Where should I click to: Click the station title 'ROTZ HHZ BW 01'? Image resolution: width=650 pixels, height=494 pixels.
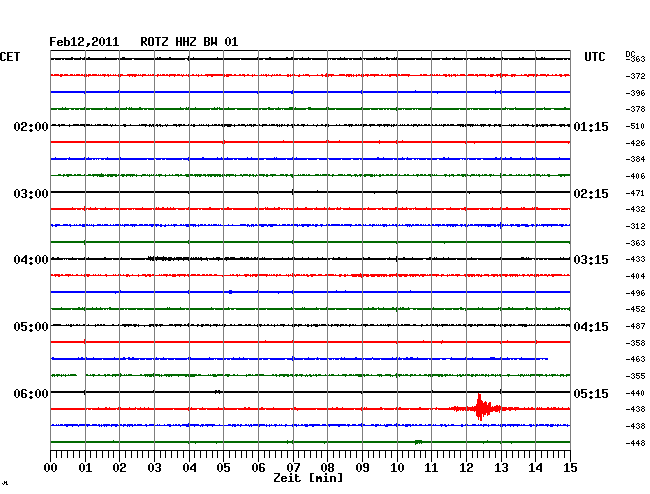189,42
